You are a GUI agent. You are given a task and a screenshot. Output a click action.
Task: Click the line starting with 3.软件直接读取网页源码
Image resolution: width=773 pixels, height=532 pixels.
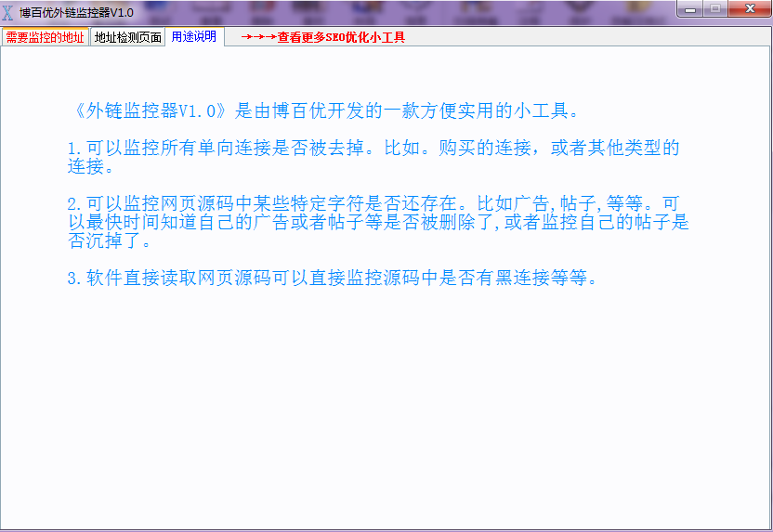click(x=332, y=278)
